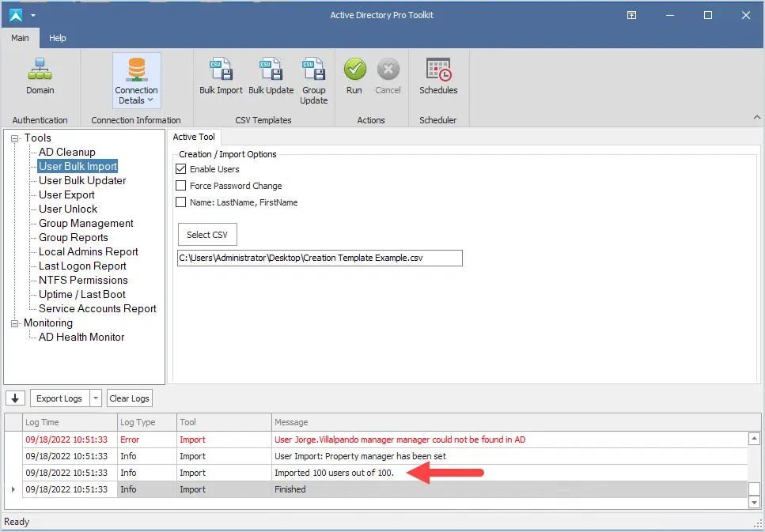
Task: Open the Domain authentication tool
Action: coord(40,77)
